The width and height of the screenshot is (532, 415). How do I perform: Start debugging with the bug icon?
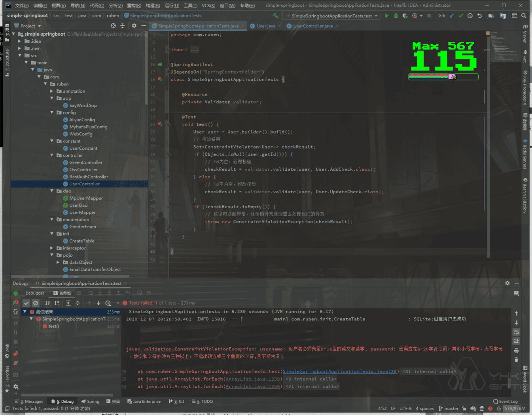pos(396,16)
